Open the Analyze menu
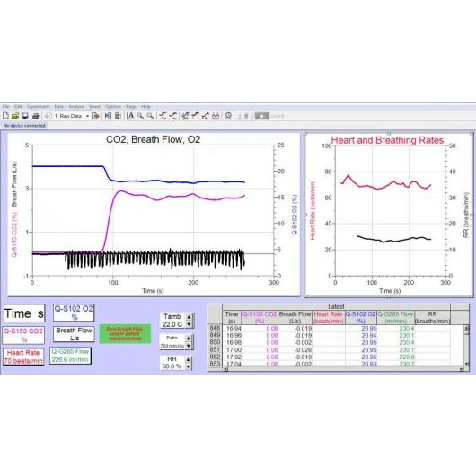The width and height of the screenshot is (476, 476). [76, 107]
